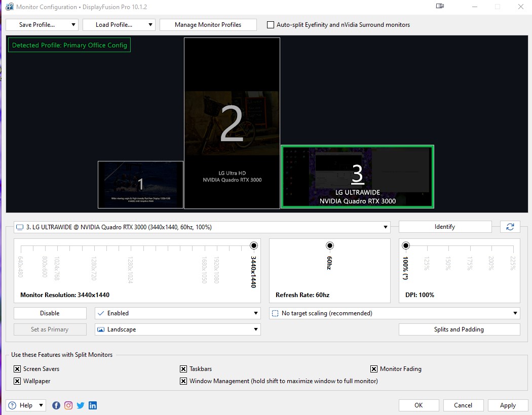Uncheck the Screen Savers checkbox
The image size is (532, 415).
17,369
